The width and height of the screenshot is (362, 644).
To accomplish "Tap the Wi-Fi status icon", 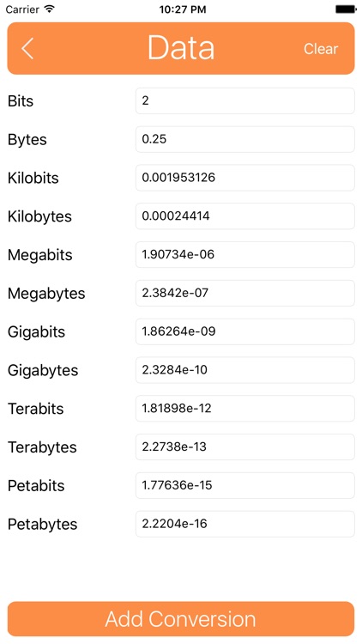I will coord(50,9).
